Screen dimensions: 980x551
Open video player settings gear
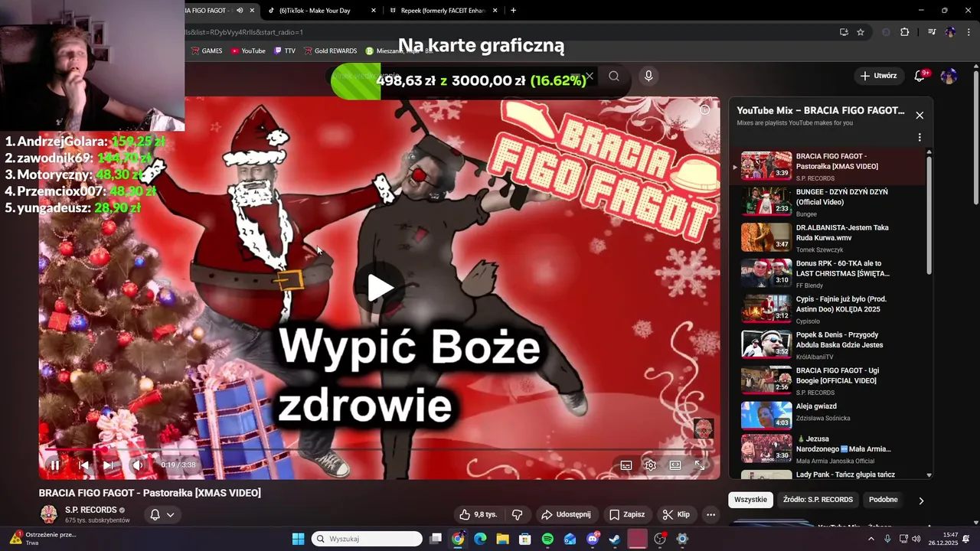pos(650,465)
